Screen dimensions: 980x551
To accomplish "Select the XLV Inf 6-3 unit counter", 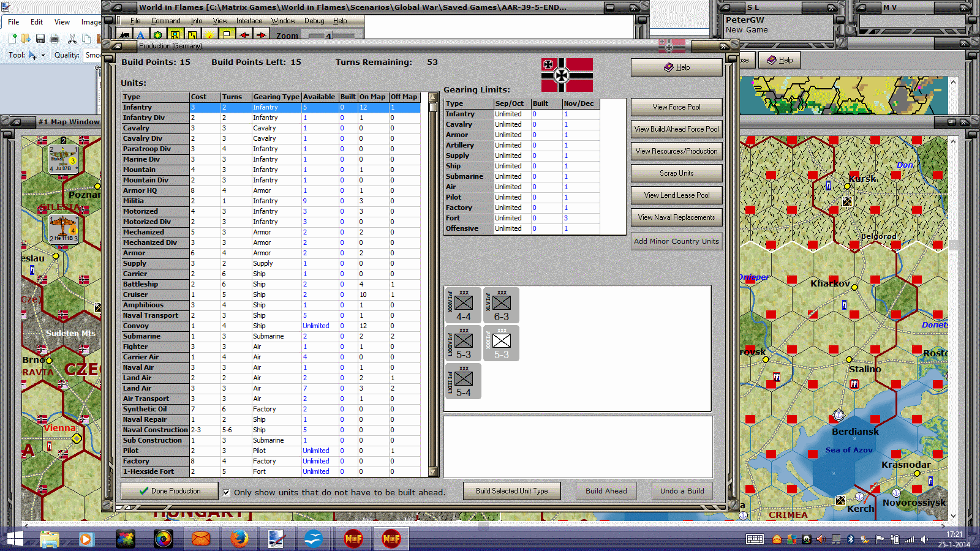I will coord(501,305).
